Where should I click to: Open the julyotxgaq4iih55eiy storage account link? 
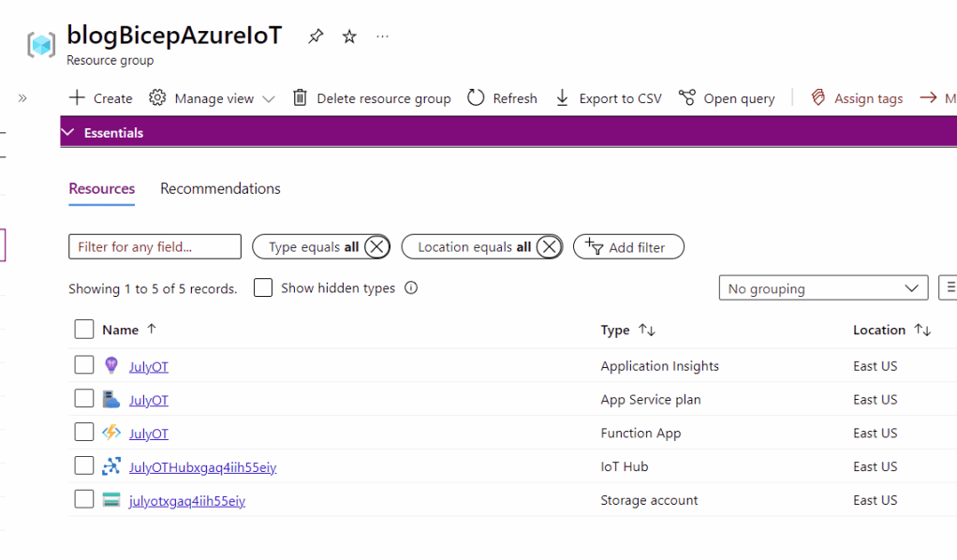(186, 501)
